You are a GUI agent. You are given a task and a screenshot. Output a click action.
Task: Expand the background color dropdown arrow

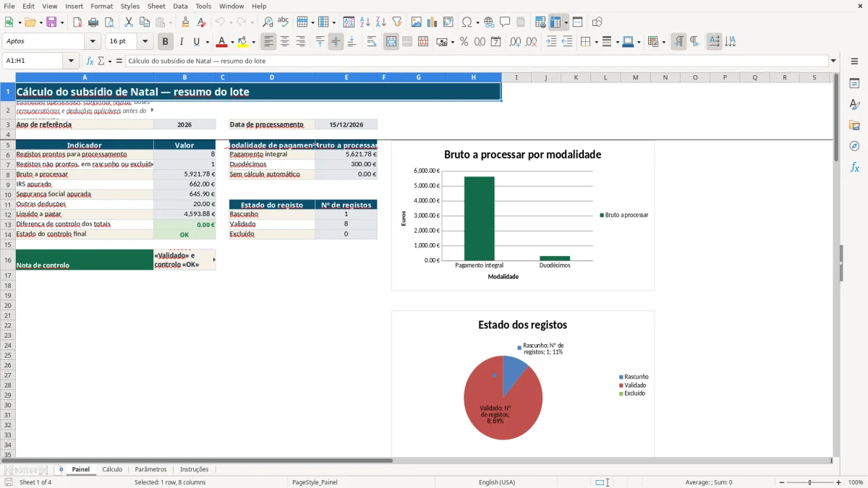(253, 42)
